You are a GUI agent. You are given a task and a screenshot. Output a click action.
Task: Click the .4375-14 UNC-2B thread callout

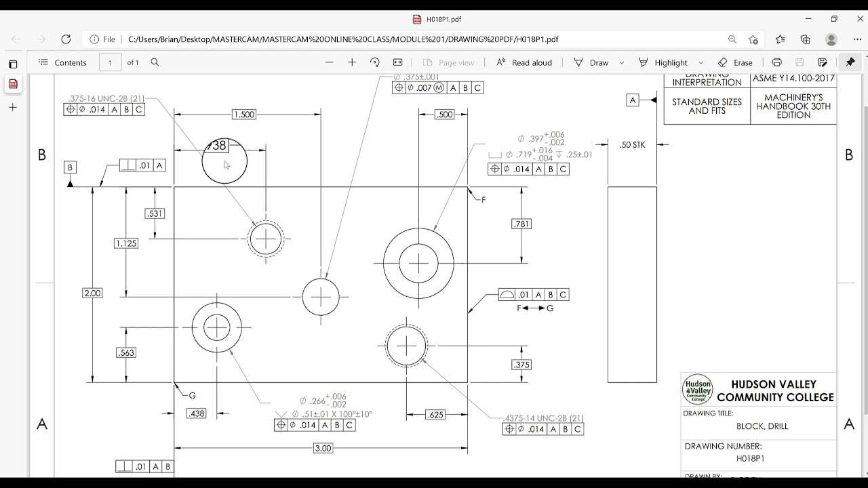(544, 418)
